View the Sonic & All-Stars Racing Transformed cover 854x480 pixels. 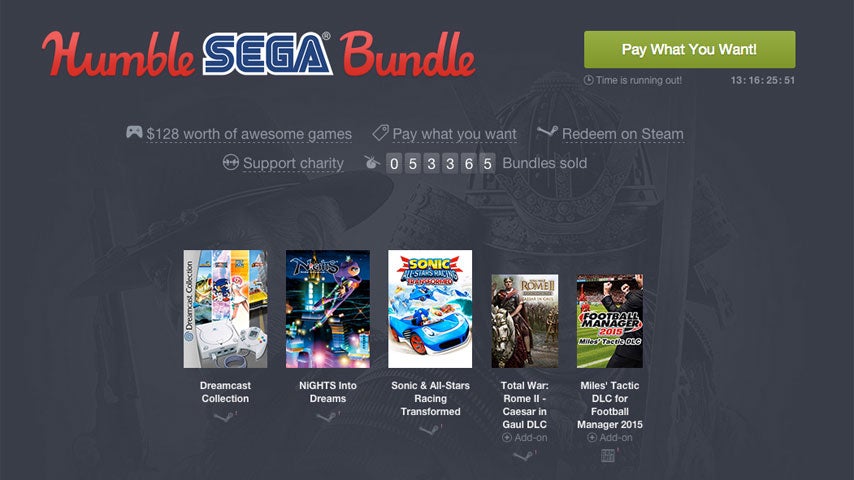pos(429,309)
